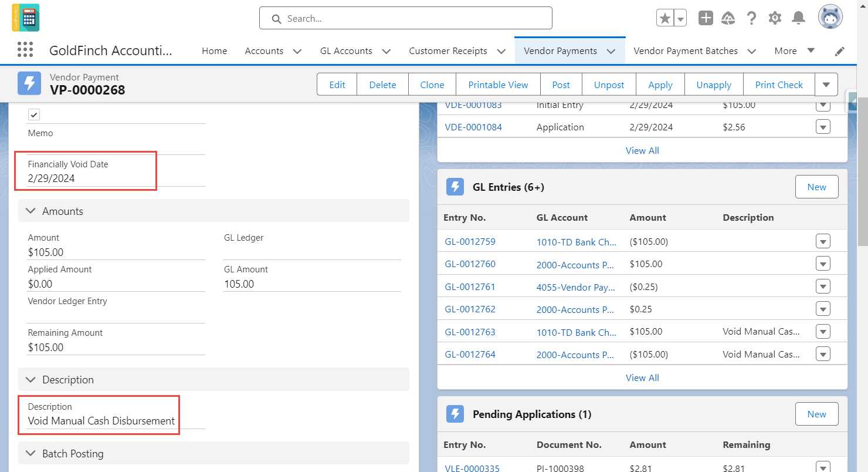Collapse the Amounts section
The height and width of the screenshot is (472, 868).
tap(213, 211)
